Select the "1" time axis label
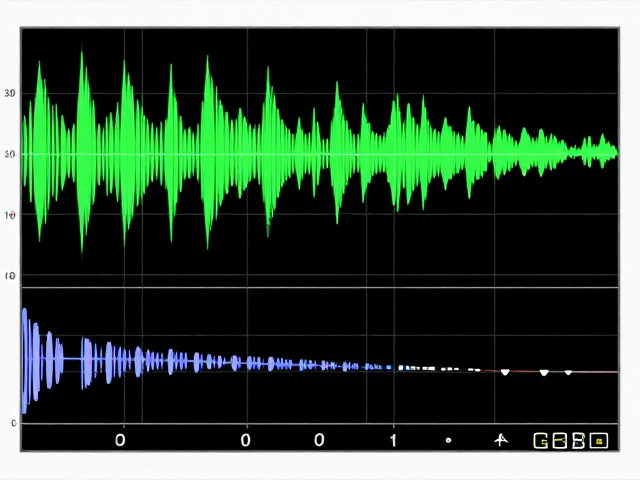Screen dimensions: 640x480 [393, 440]
